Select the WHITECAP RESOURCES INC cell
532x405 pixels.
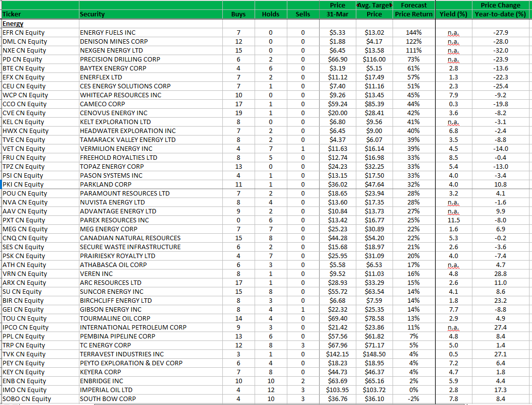tap(151, 95)
